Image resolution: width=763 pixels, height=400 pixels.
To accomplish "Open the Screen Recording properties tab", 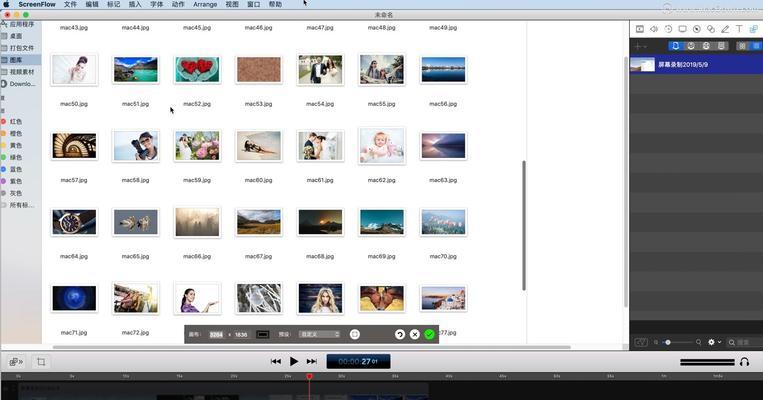I will (x=682, y=29).
